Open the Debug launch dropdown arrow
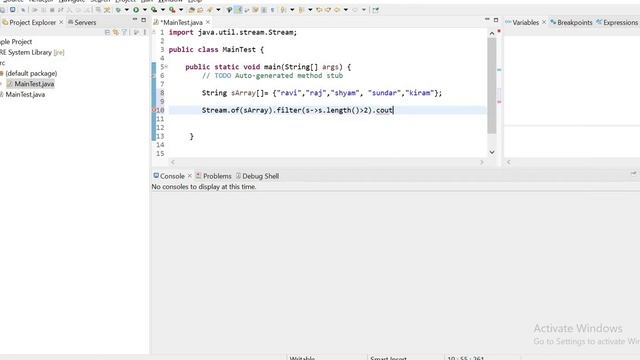Image resolution: width=640 pixels, height=360 pixels. pyautogui.click(x=127, y=10)
